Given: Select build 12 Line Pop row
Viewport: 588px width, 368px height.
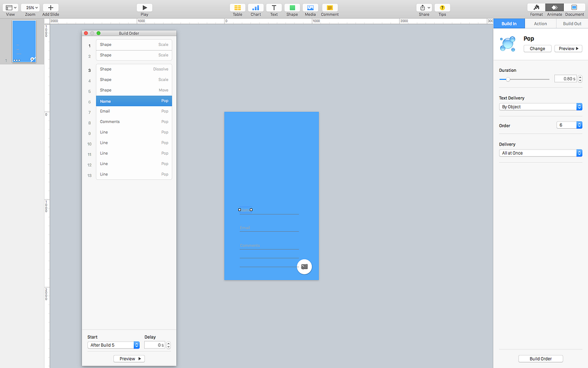Looking at the screenshot, I should tap(134, 164).
